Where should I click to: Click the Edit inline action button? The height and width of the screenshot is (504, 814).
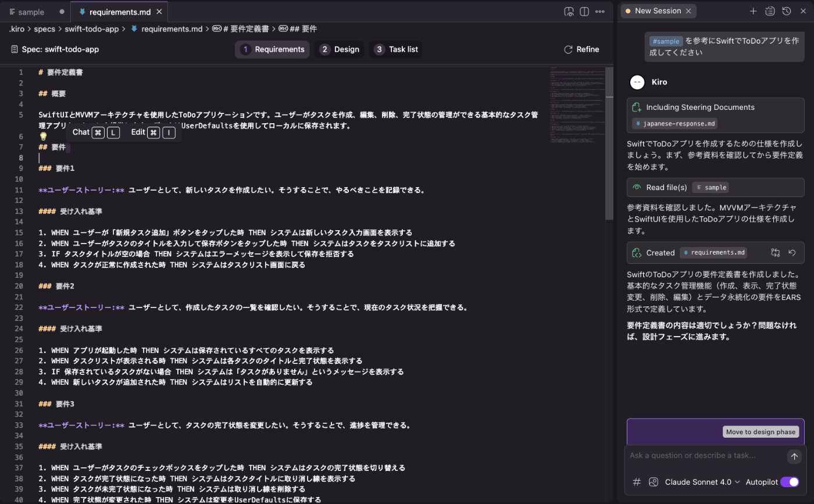[x=153, y=133]
